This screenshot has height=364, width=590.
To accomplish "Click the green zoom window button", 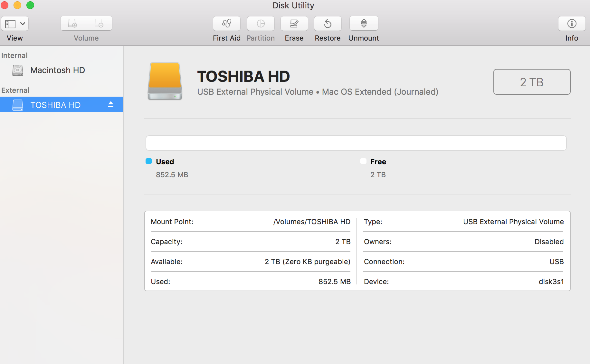I will (x=30, y=5).
